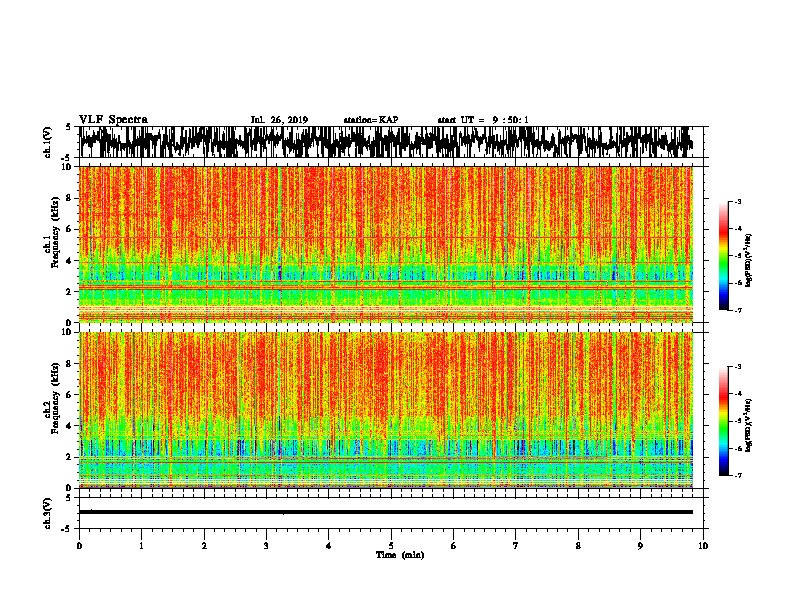Image resolution: width=792 pixels, height=612 pixels.
Task: Select the date text "Jul. 26, 2019"
Action: [x=279, y=120]
